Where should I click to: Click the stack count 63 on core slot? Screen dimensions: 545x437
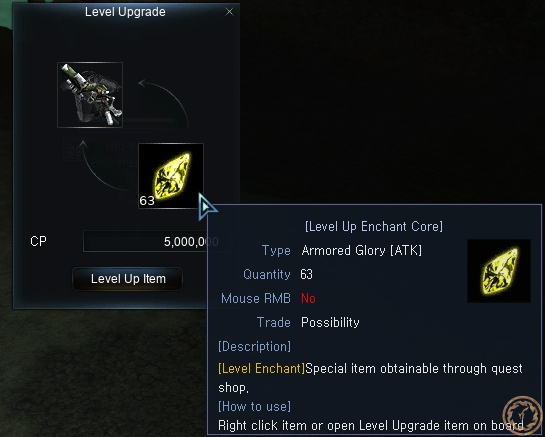[147, 201]
